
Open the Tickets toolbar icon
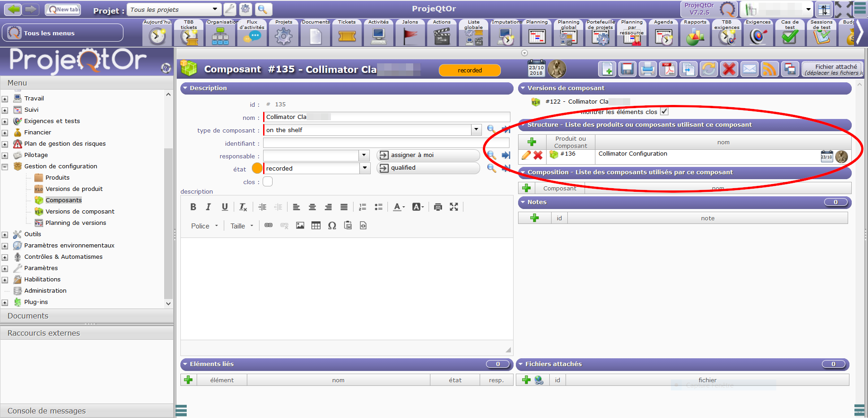click(x=347, y=35)
